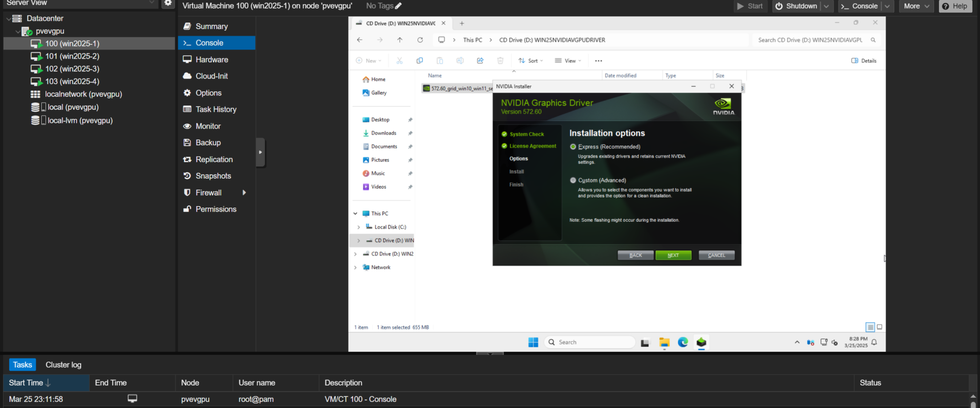
Task: Click the Server View settings gear icon
Action: pyautogui.click(x=168, y=3)
